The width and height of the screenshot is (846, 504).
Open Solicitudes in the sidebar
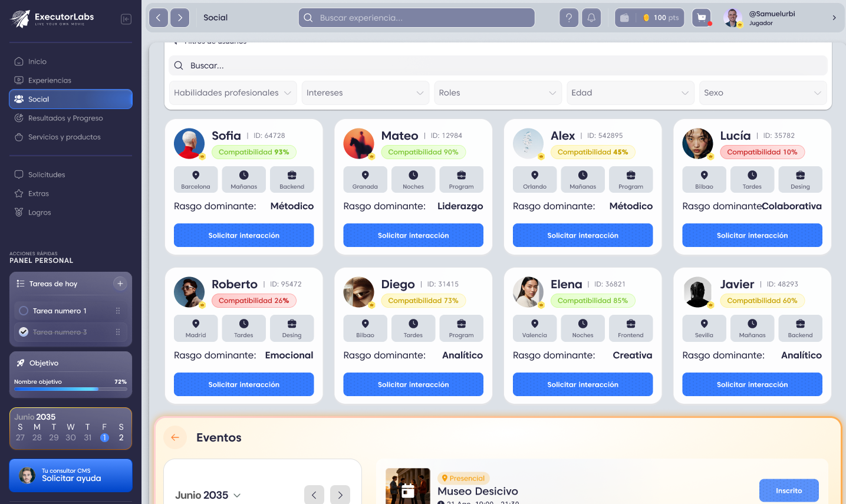tap(71, 174)
